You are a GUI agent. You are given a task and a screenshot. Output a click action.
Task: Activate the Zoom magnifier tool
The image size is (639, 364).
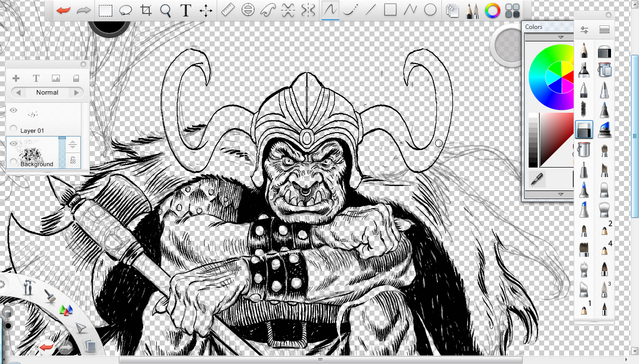point(166,10)
